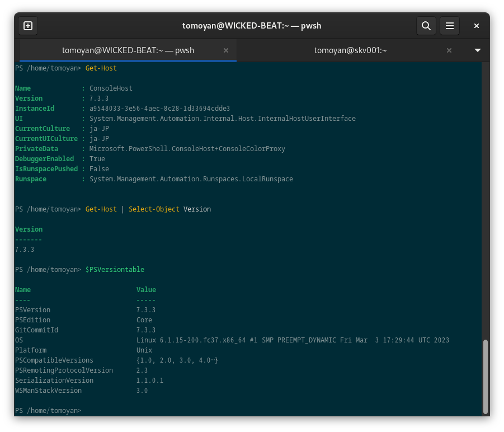
Task: Close the terminal window
Action: (477, 26)
